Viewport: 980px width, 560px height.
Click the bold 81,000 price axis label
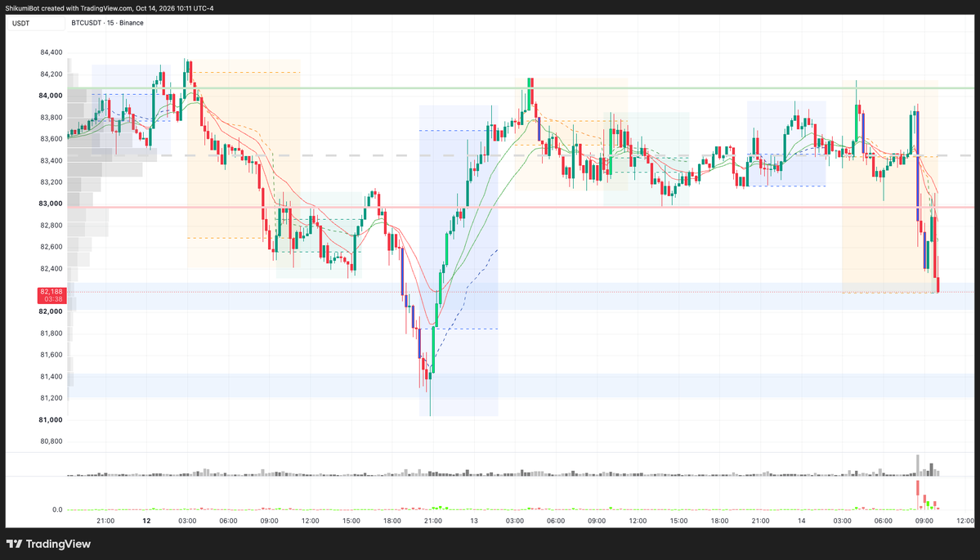coord(51,420)
